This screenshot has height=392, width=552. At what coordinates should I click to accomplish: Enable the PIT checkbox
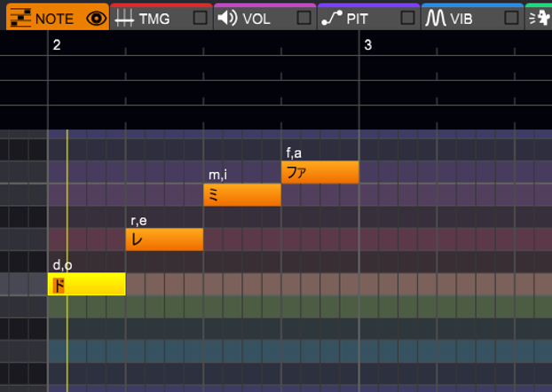point(407,18)
